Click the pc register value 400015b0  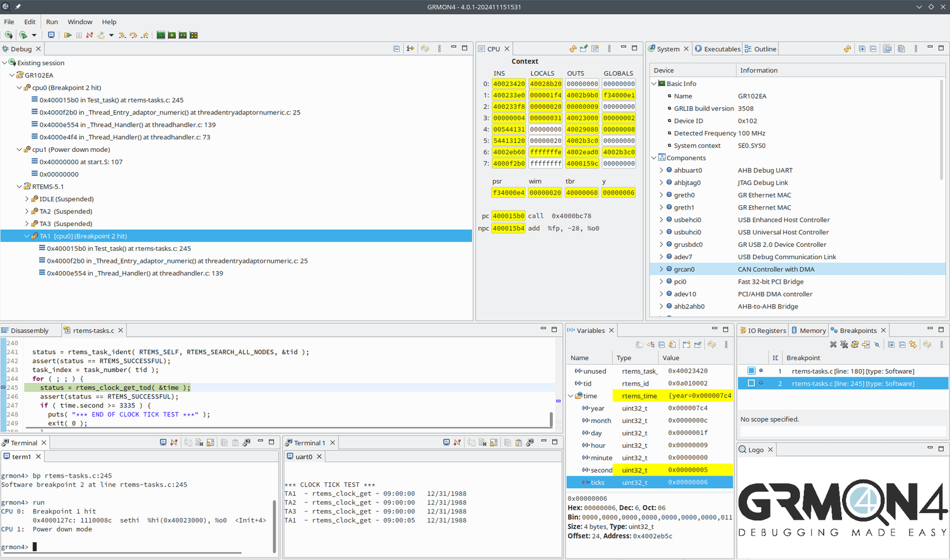[x=508, y=216]
